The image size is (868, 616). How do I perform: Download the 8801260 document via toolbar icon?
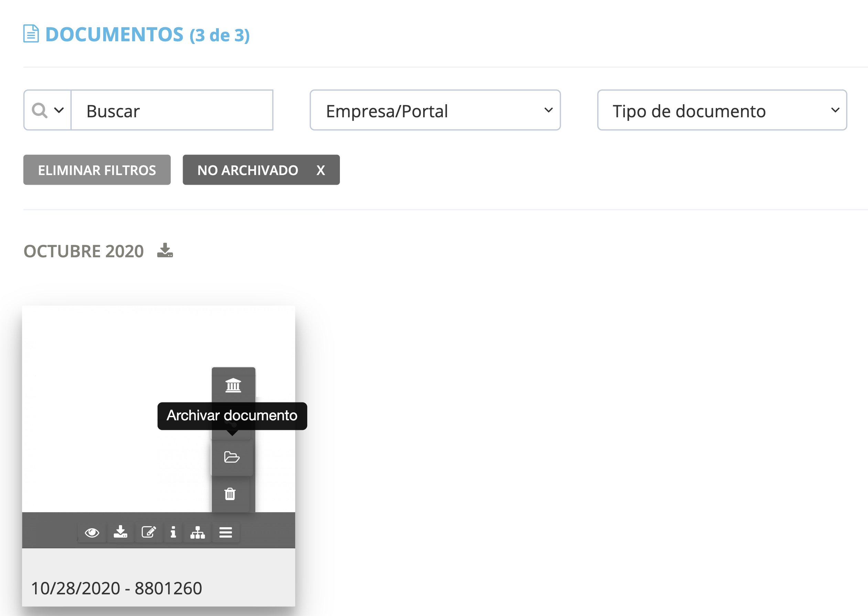pyautogui.click(x=120, y=532)
